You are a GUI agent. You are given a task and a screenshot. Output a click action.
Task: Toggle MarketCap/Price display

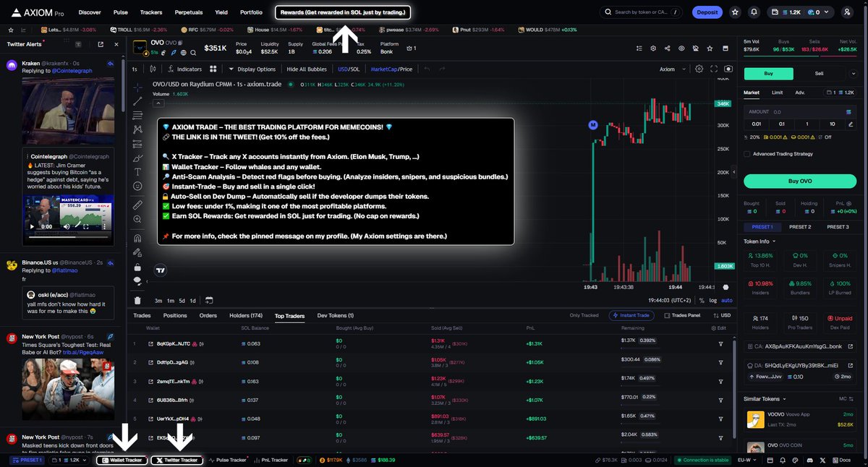coord(391,69)
